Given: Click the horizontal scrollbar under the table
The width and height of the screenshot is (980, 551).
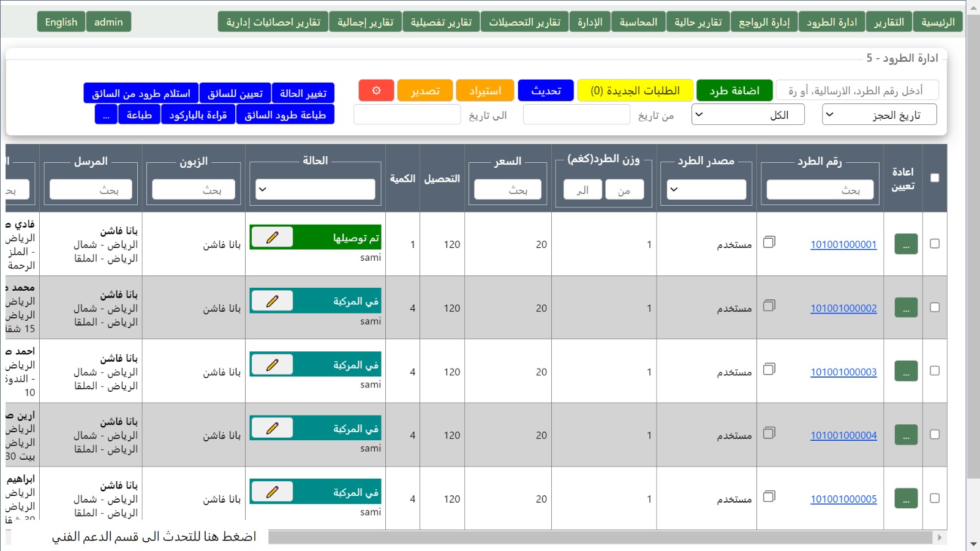Looking at the screenshot, I should pos(600,538).
